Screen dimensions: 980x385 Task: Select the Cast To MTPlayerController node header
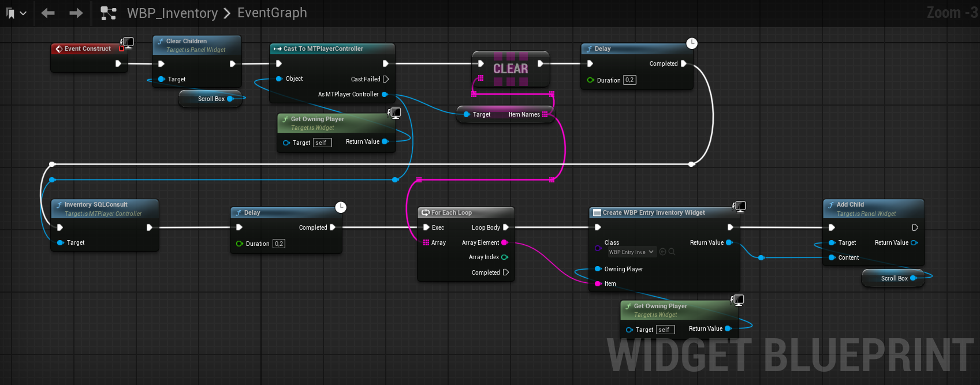pos(332,49)
